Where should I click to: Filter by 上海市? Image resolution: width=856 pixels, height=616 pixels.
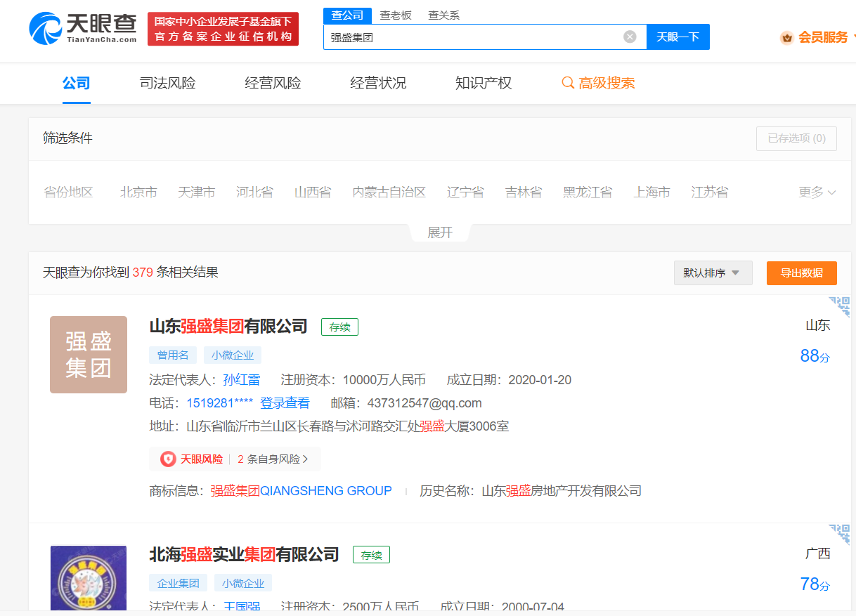click(651, 192)
